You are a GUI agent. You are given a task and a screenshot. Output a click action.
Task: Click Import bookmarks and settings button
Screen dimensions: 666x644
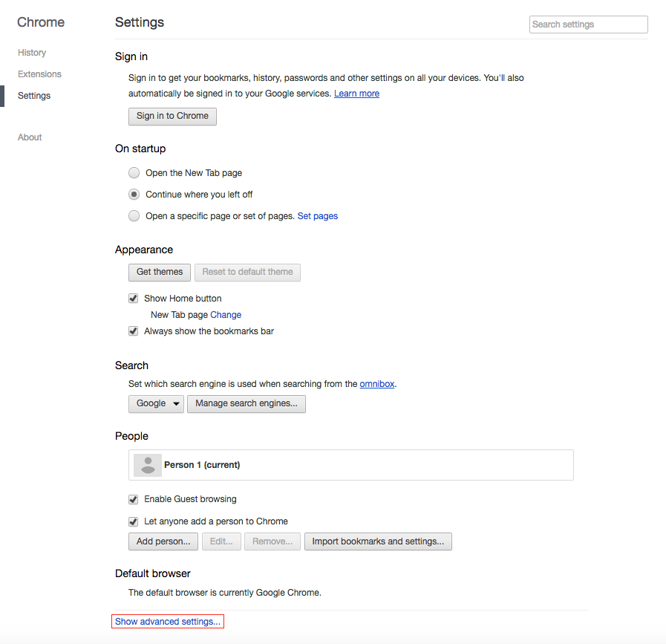coord(378,541)
